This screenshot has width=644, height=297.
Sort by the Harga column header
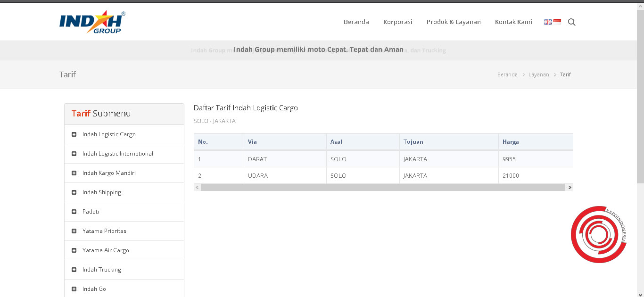tap(511, 142)
